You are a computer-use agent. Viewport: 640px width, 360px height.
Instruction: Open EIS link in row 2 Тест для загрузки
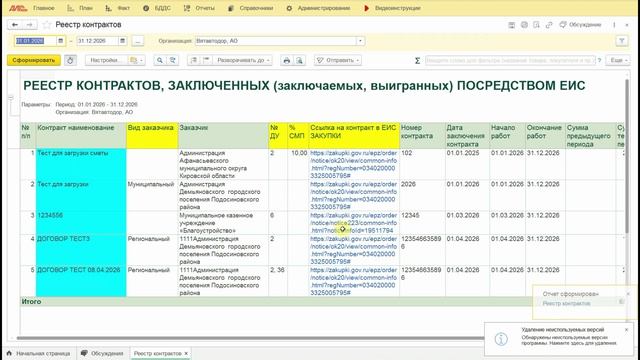click(x=353, y=196)
